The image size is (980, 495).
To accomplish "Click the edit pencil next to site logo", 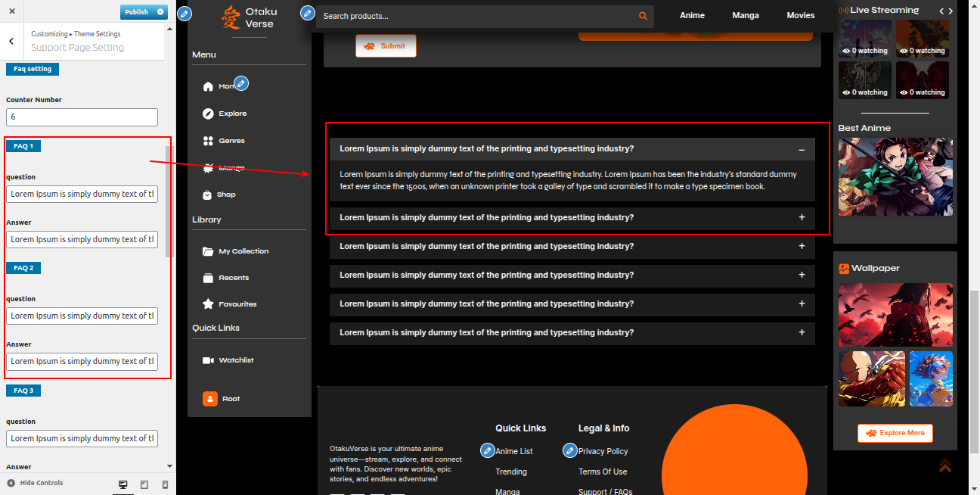I will [185, 14].
